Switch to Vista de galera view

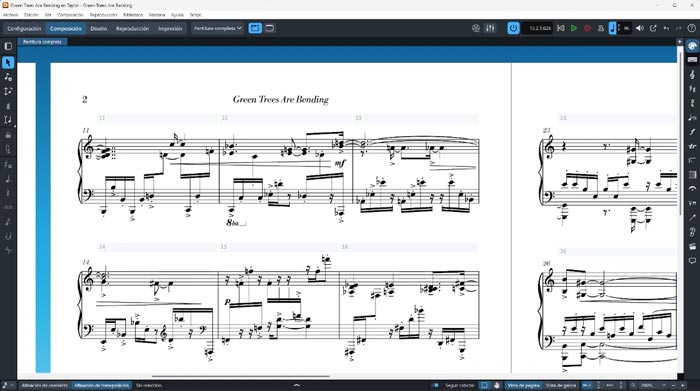pos(561,385)
